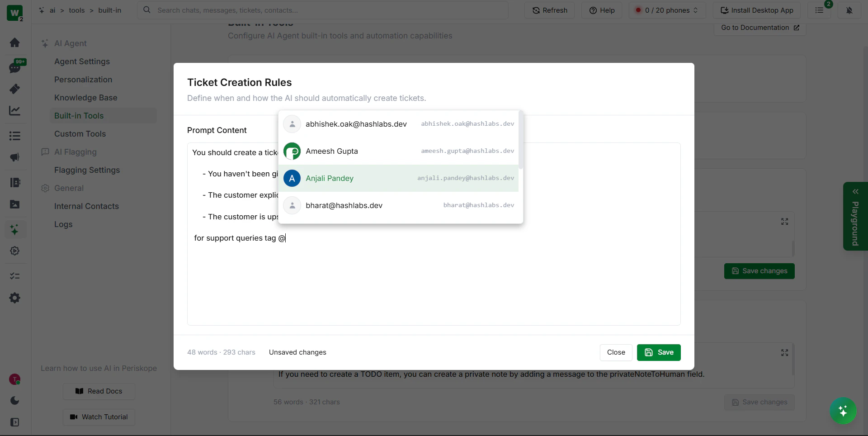Click 'ai' in breadcrumb
The width and height of the screenshot is (868, 436).
pyautogui.click(x=52, y=10)
